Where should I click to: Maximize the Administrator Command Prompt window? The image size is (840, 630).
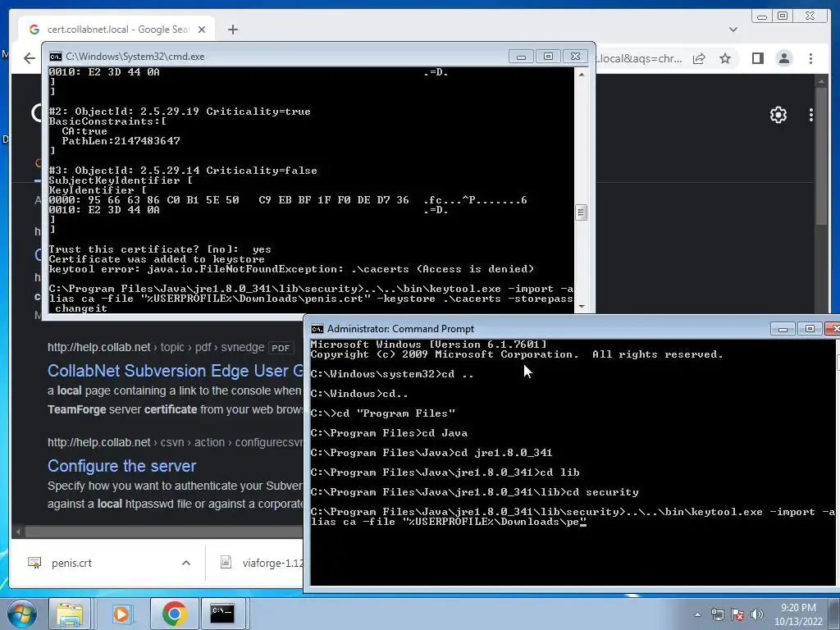pos(810,328)
